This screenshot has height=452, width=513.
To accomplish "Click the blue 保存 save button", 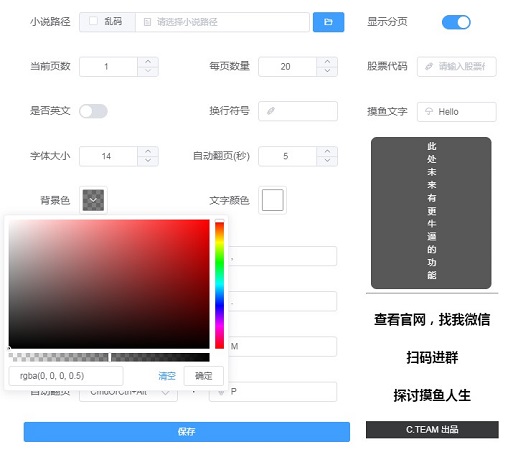I will point(187,432).
